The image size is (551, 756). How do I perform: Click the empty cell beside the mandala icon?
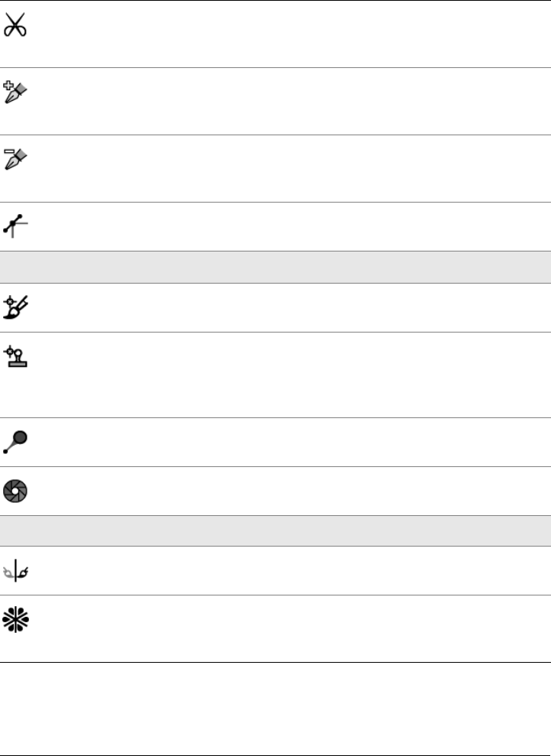(x=290, y=628)
